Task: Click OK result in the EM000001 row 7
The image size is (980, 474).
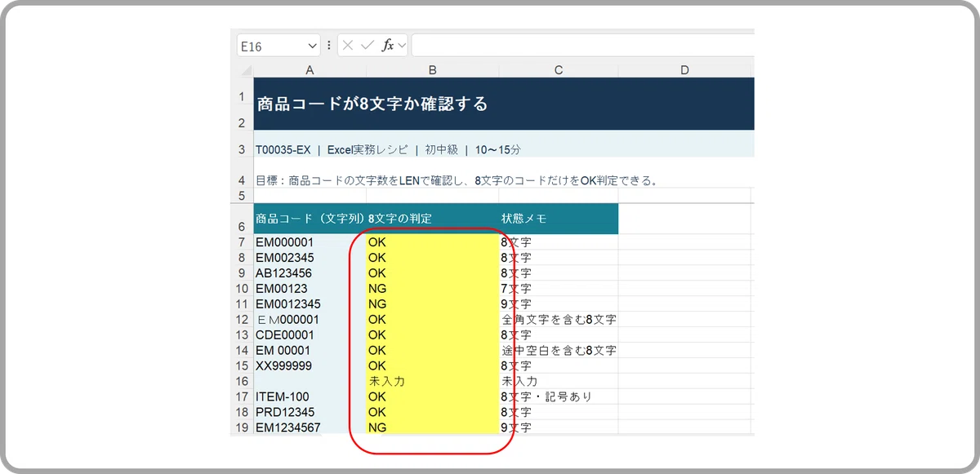Action: coord(432,242)
